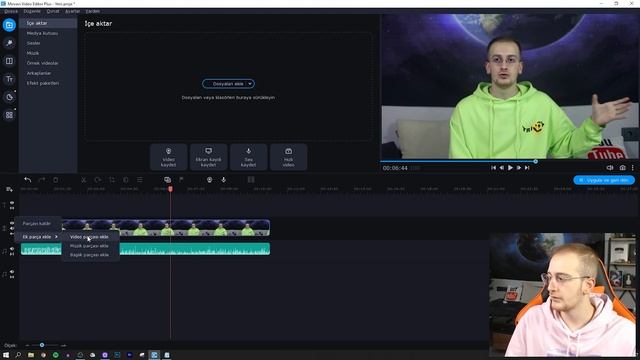Click the preview seek bar handle

coord(536,162)
